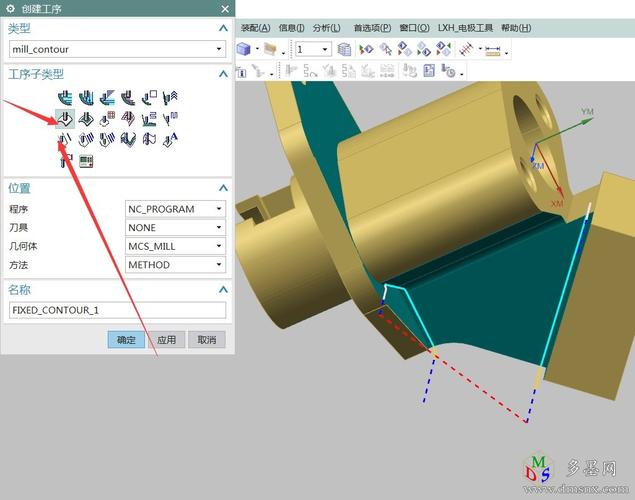Select the Mill Control subtype icon
This screenshot has width=635, height=500.
[86, 161]
